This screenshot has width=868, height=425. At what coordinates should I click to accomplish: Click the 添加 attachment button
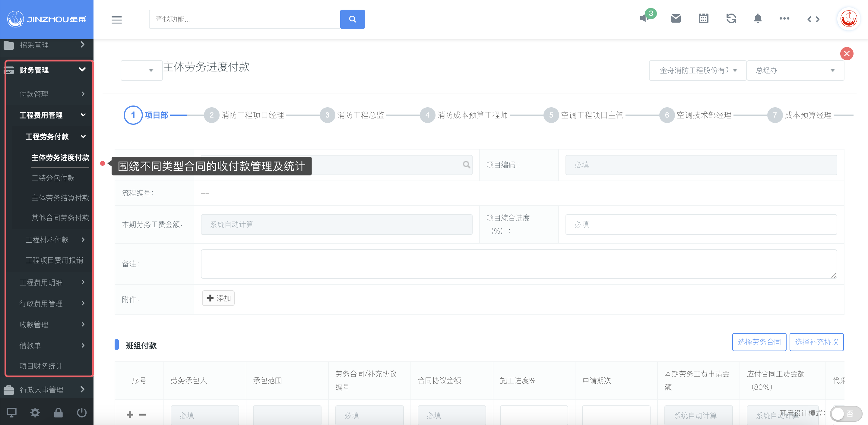(x=218, y=298)
